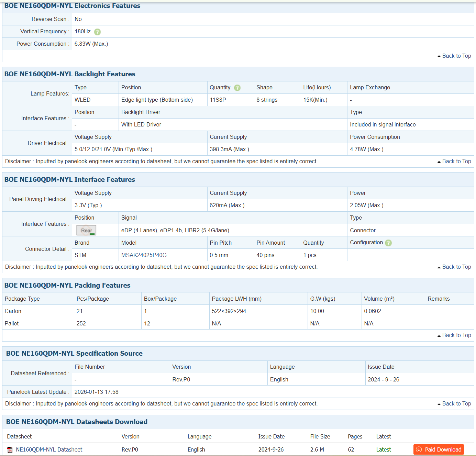Click the help icon next to Lamp Quantity
This screenshot has height=456, width=476.
click(237, 88)
